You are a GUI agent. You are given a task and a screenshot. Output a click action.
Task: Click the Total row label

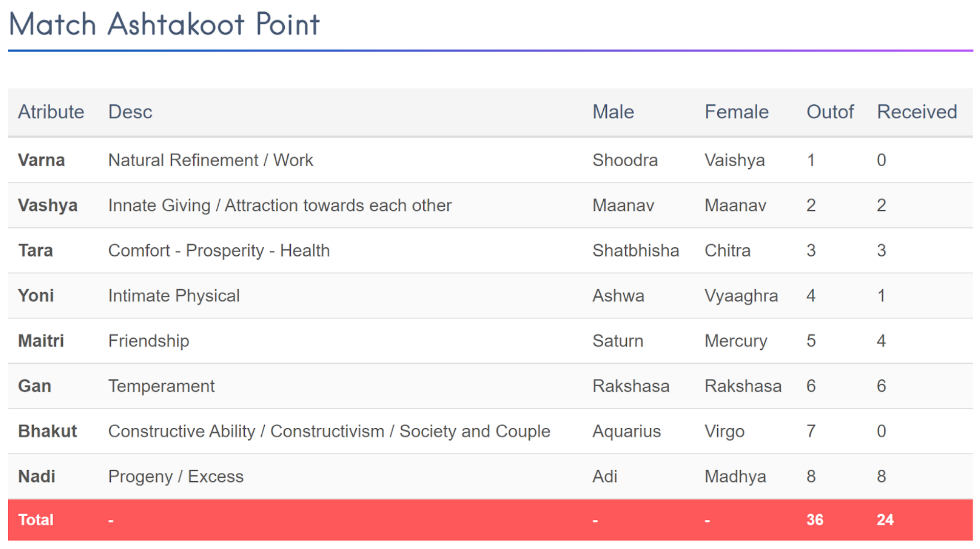coord(36,520)
